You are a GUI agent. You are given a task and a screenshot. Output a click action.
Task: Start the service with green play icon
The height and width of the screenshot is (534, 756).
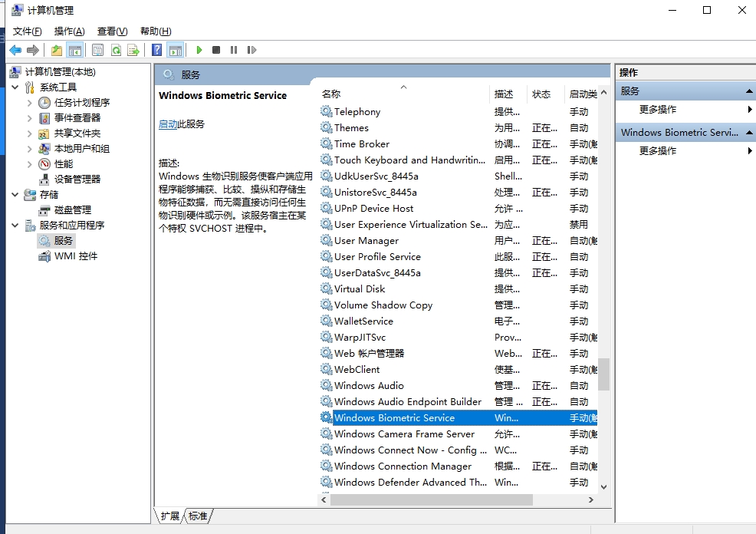coord(199,50)
